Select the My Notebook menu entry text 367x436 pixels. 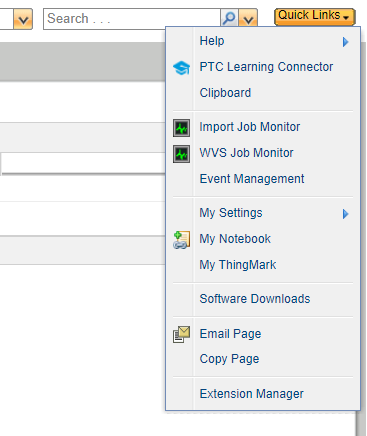click(235, 239)
